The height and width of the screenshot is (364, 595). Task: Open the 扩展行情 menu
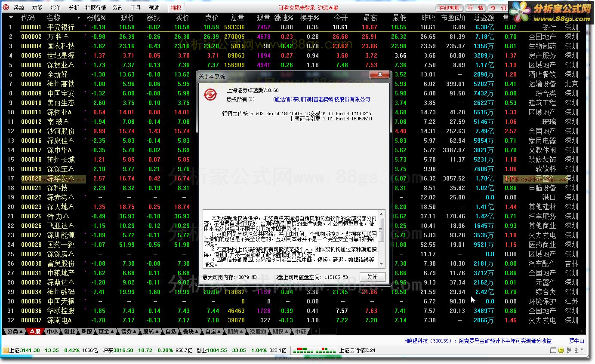pyautogui.click(x=96, y=8)
